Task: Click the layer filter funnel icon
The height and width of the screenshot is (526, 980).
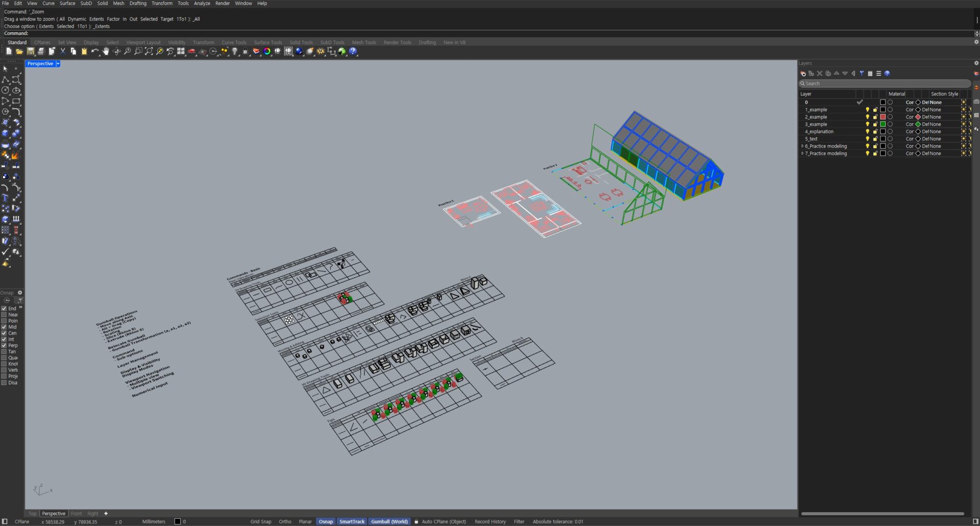Action: pyautogui.click(x=862, y=74)
